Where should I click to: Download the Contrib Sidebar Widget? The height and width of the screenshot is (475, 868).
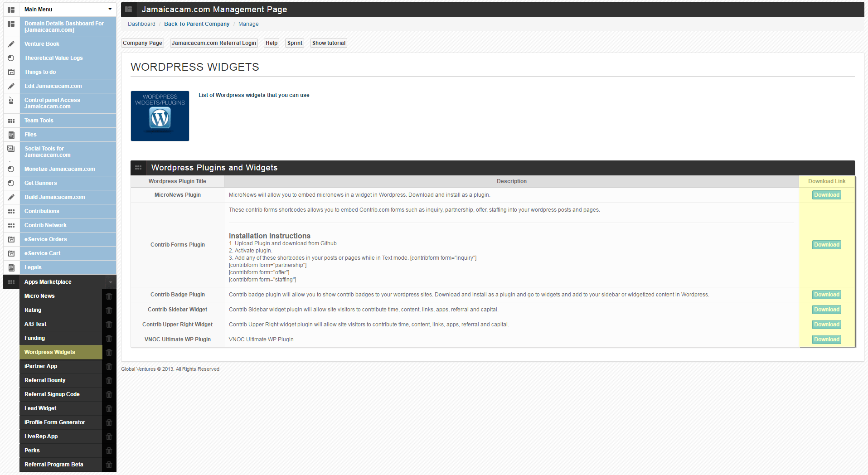[x=827, y=310]
